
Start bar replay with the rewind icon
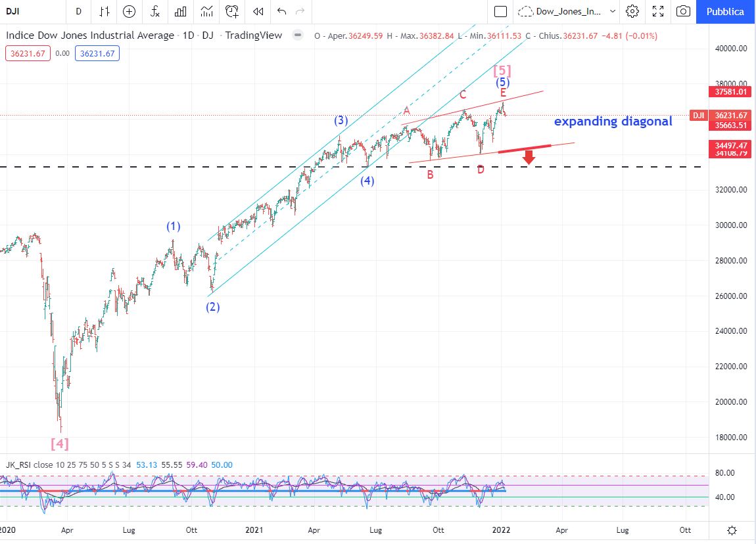tap(258, 11)
